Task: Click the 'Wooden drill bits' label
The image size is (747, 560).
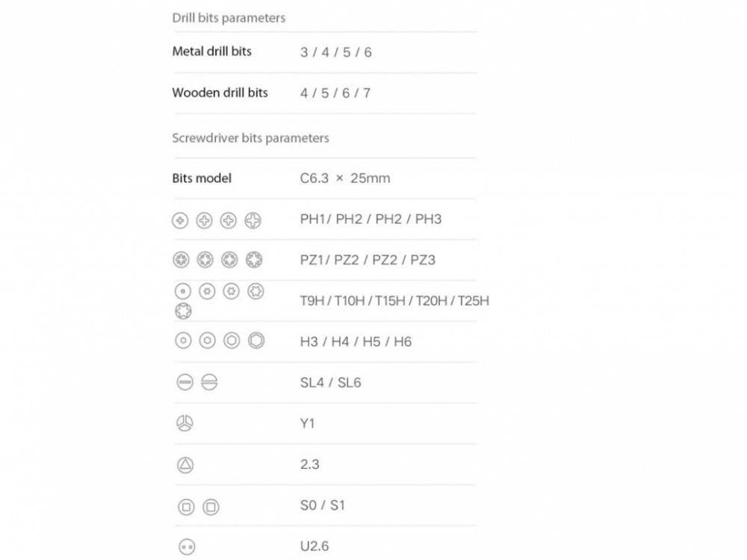Action: [220, 93]
